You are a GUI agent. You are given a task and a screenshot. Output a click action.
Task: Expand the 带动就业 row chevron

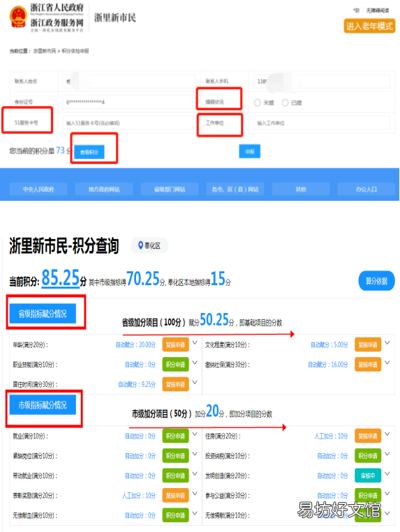pyautogui.click(x=195, y=473)
